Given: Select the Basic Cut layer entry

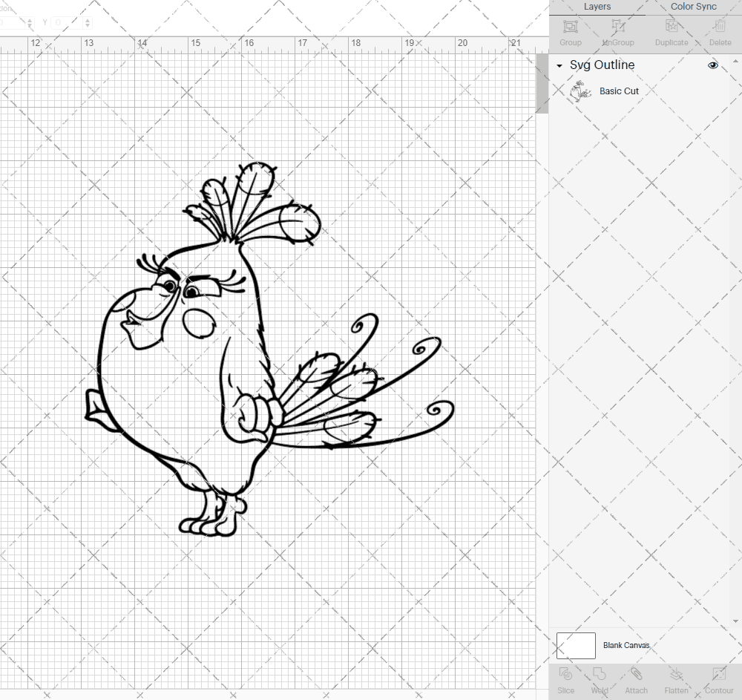Looking at the screenshot, I should coord(619,91).
